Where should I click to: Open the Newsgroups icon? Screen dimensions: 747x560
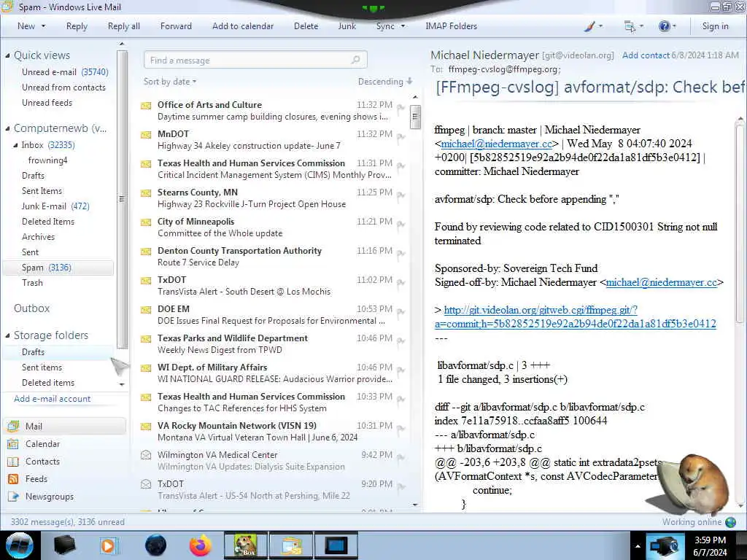click(x=13, y=497)
